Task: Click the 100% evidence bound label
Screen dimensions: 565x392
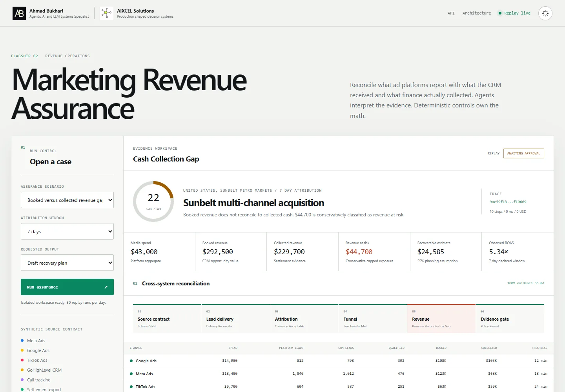Action: point(525,283)
